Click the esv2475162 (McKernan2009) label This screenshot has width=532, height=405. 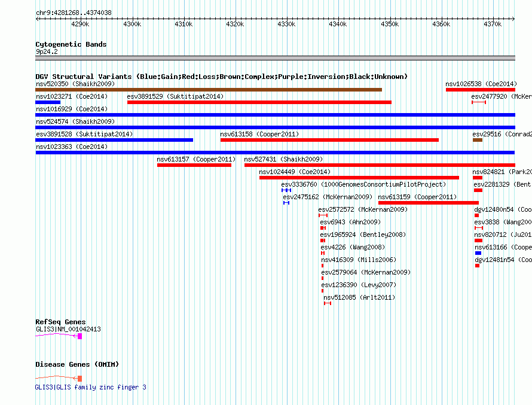[328, 197]
